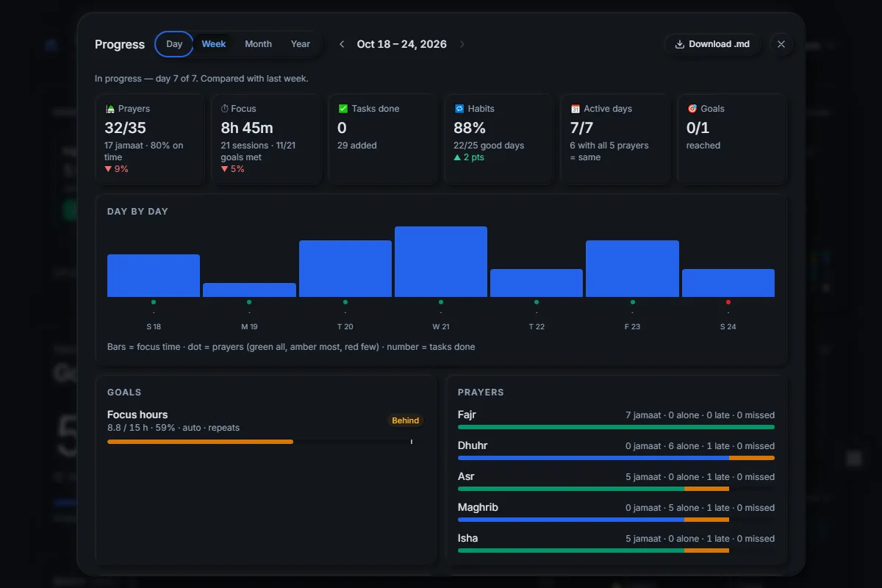Screen dimensions: 882x588
Task: Click the Fajr prayer progress bar
Action: coord(616,427)
